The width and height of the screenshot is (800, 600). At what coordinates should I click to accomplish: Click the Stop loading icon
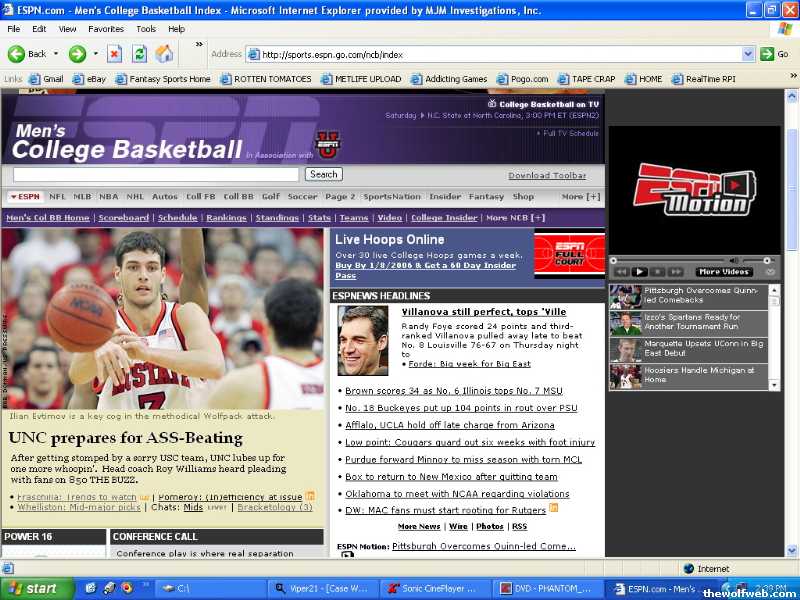tap(114, 54)
